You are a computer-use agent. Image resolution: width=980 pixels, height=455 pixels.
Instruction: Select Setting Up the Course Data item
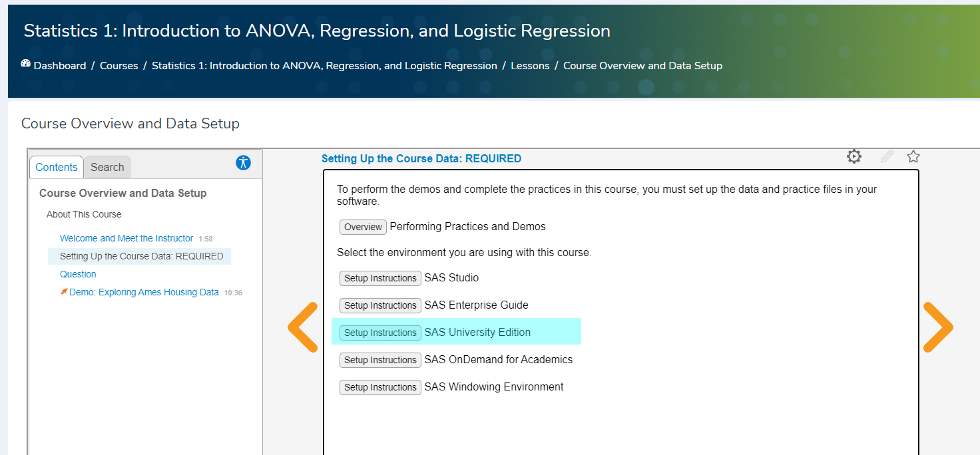point(141,256)
